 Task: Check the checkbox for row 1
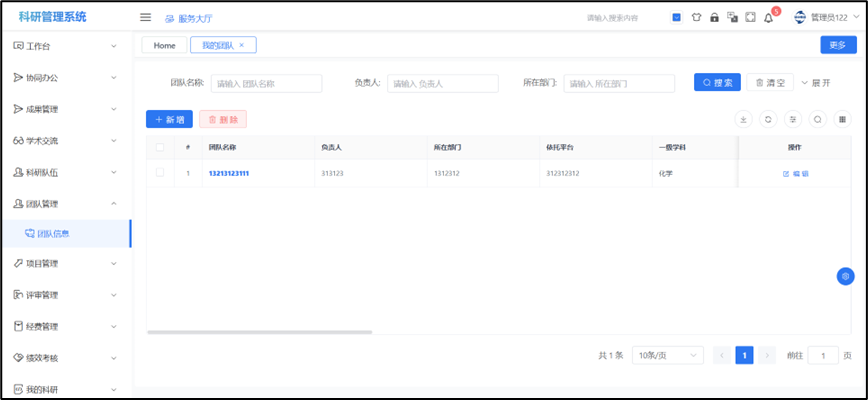(x=160, y=173)
